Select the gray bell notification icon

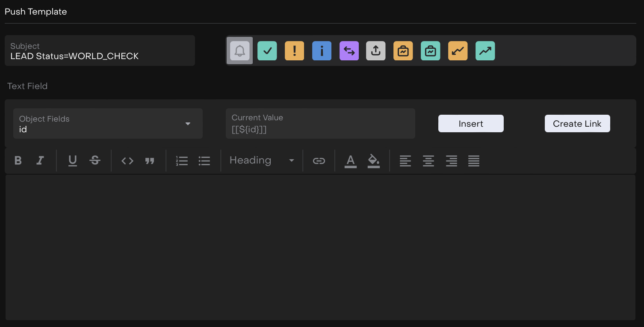click(x=239, y=51)
